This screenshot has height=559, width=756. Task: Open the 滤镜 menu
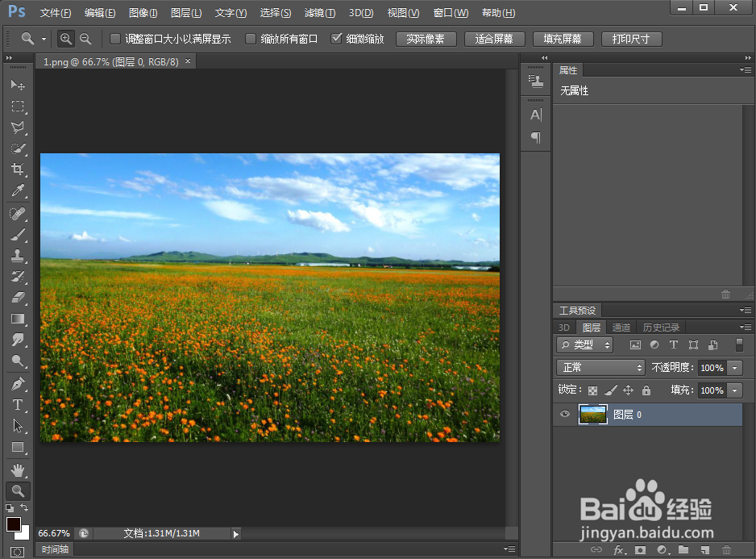click(x=320, y=13)
